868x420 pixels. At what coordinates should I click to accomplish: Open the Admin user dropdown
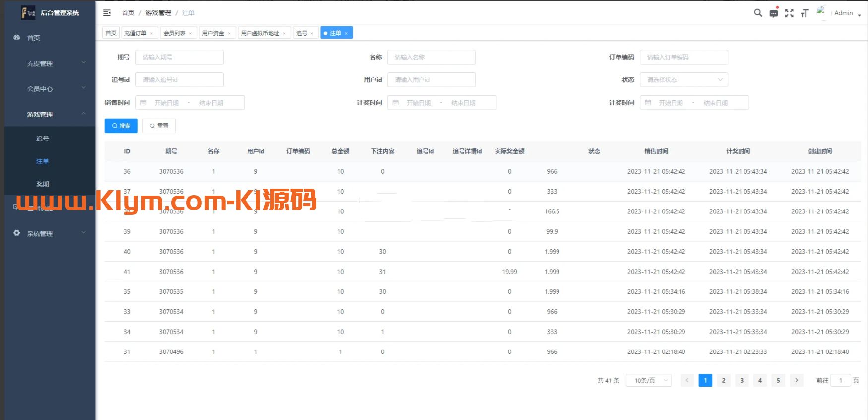(x=847, y=13)
